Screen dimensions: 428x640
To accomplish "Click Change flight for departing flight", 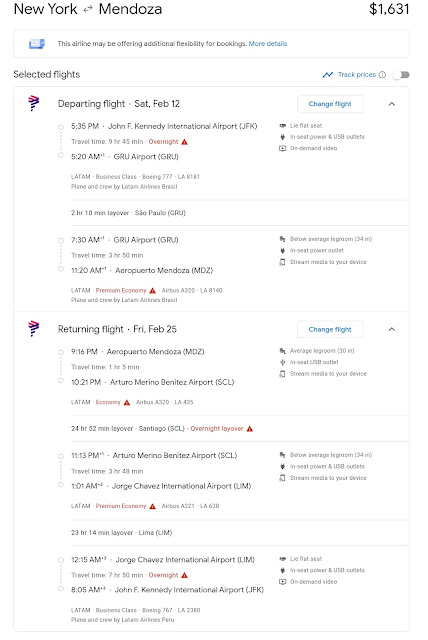I will 330,104.
